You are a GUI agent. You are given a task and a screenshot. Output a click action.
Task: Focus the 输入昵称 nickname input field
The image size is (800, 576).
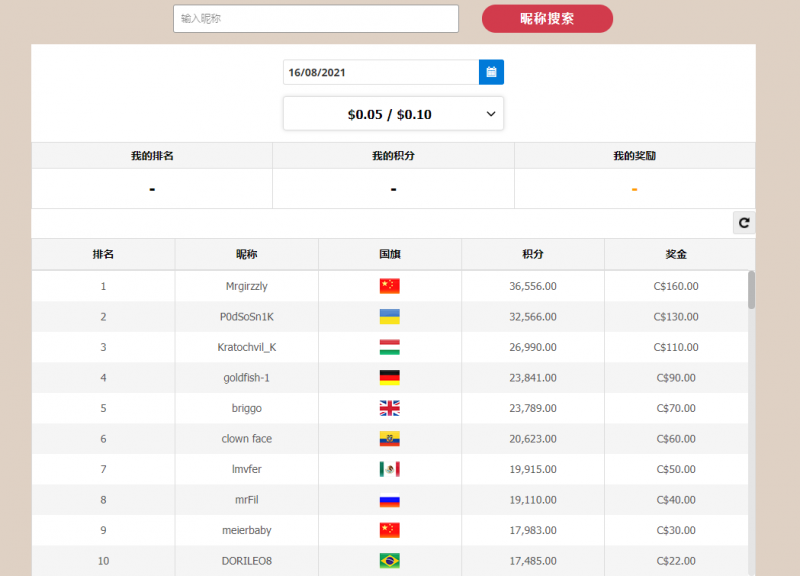[315, 19]
